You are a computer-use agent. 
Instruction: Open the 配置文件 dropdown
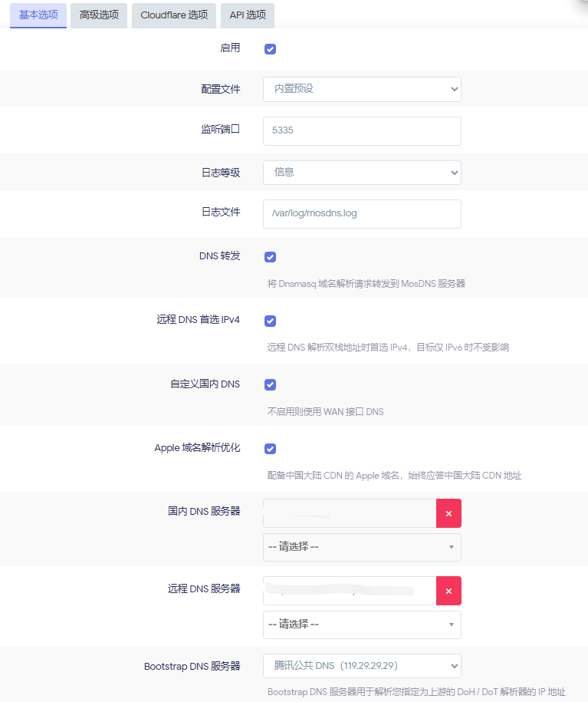tap(362, 89)
